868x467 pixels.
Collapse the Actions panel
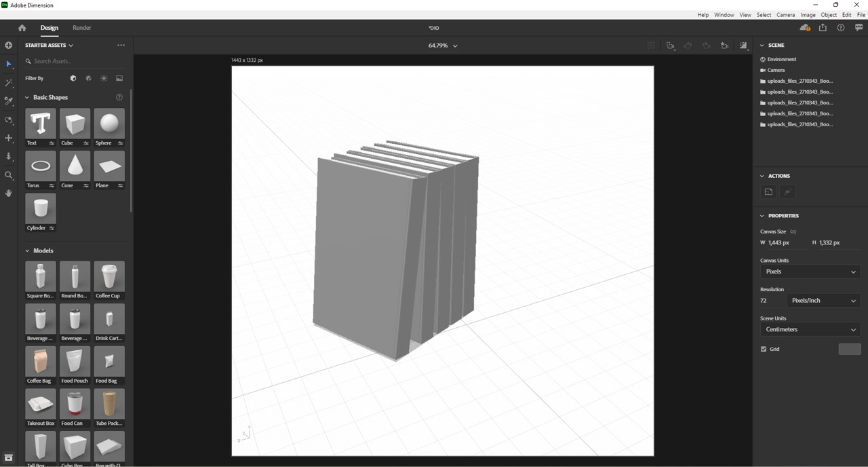(762, 176)
